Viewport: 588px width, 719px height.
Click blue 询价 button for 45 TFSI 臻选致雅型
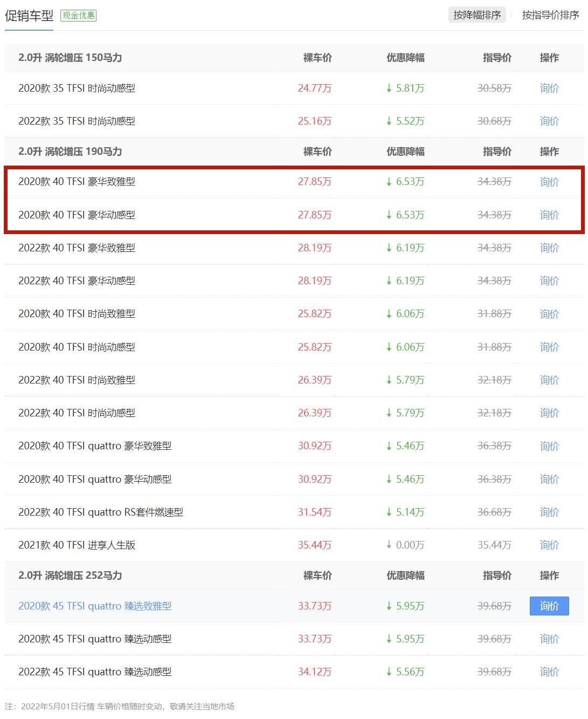point(549,606)
